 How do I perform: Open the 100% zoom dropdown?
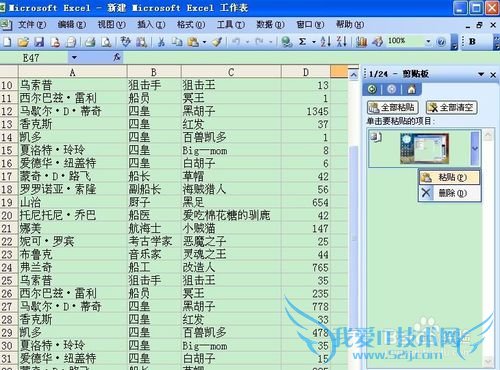tap(428, 42)
